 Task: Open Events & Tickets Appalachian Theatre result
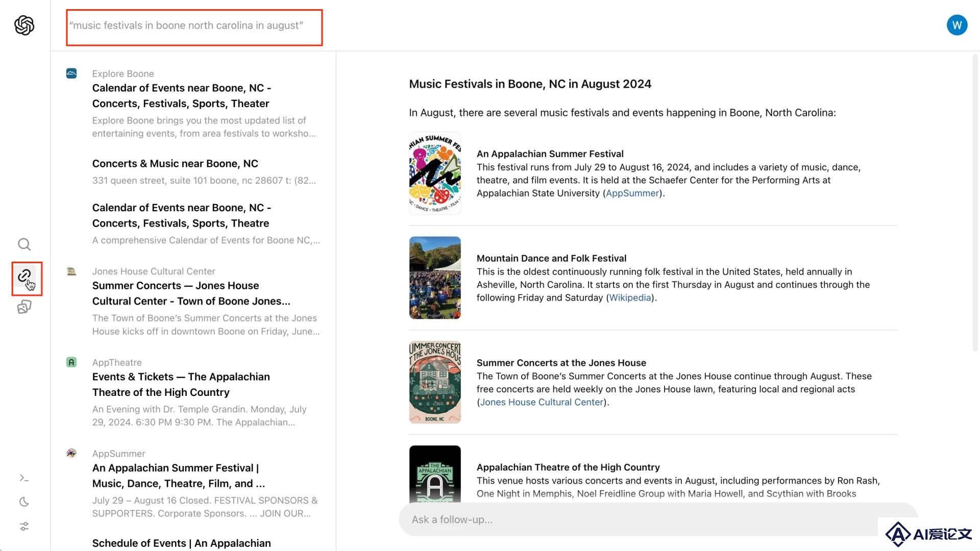[x=181, y=384]
